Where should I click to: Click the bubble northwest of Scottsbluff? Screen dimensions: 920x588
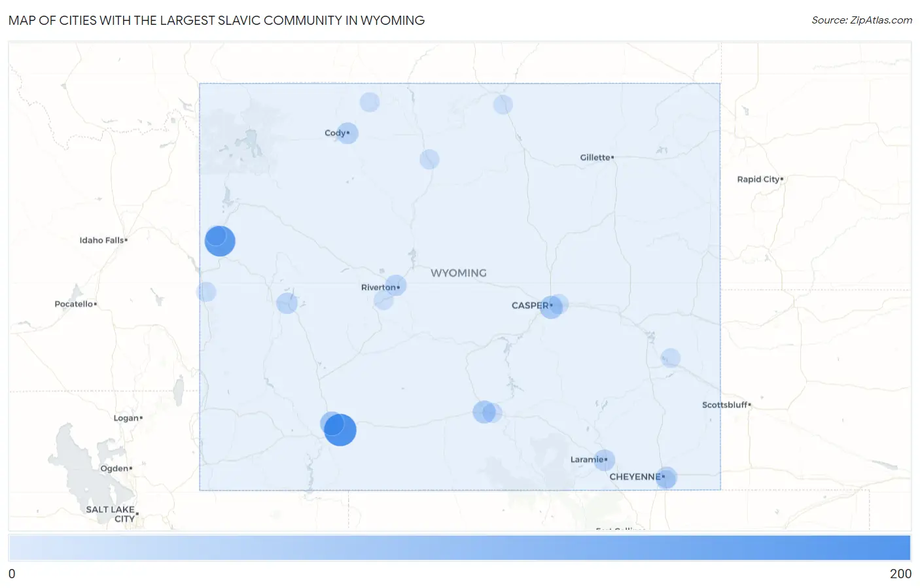point(671,358)
